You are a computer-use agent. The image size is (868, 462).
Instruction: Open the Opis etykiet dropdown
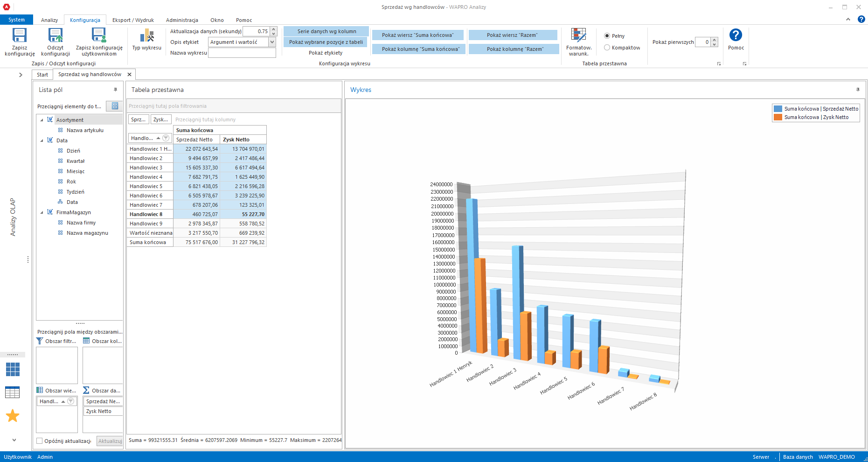coord(272,42)
